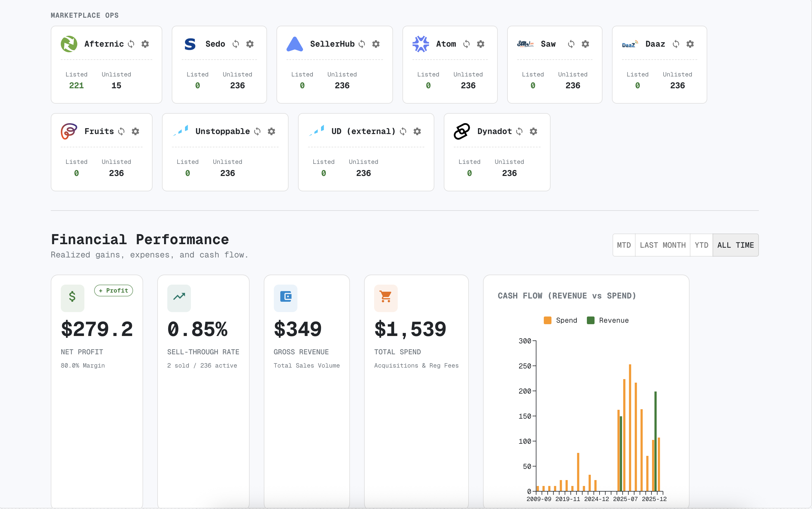Click the Saw sync icon

click(571, 44)
